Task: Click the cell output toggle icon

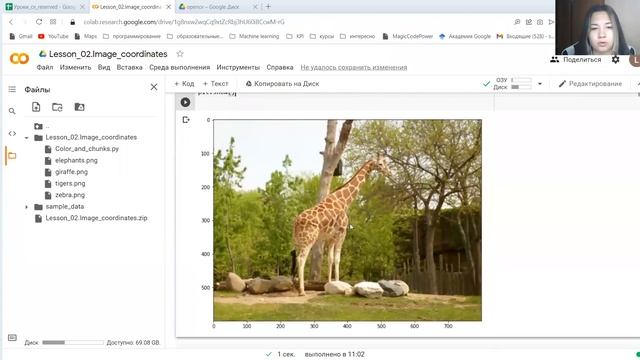Action: pyautogui.click(x=186, y=120)
